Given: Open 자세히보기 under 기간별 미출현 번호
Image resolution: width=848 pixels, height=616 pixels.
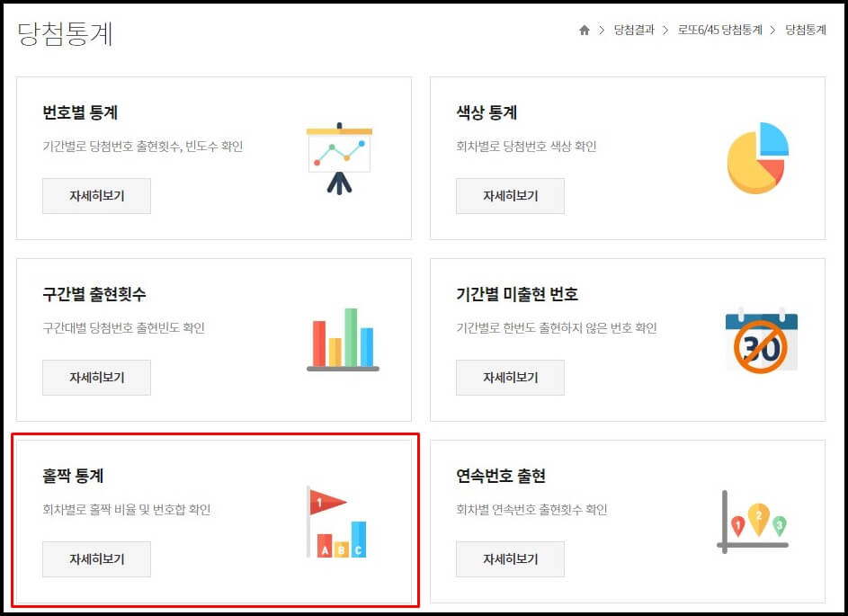Looking at the screenshot, I should point(510,378).
